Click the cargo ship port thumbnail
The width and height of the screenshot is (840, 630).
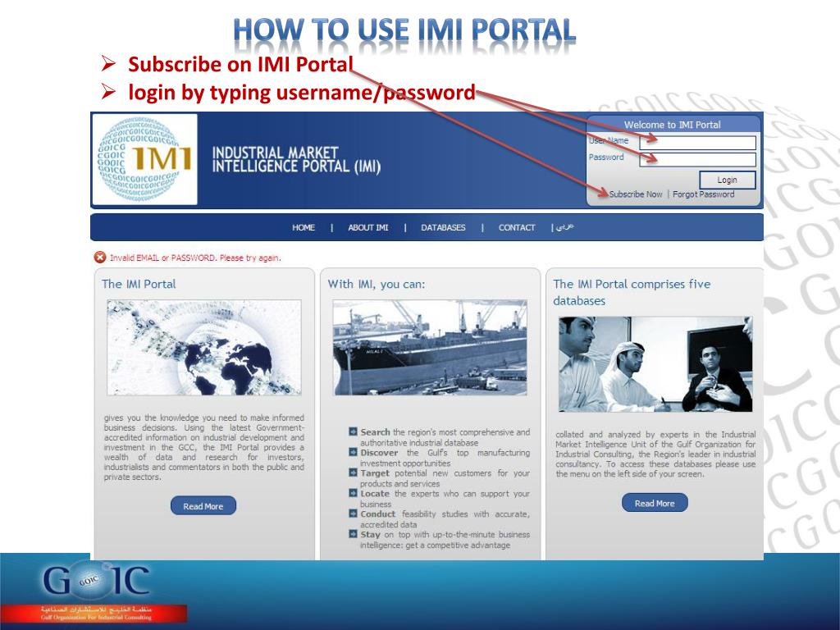(x=430, y=348)
